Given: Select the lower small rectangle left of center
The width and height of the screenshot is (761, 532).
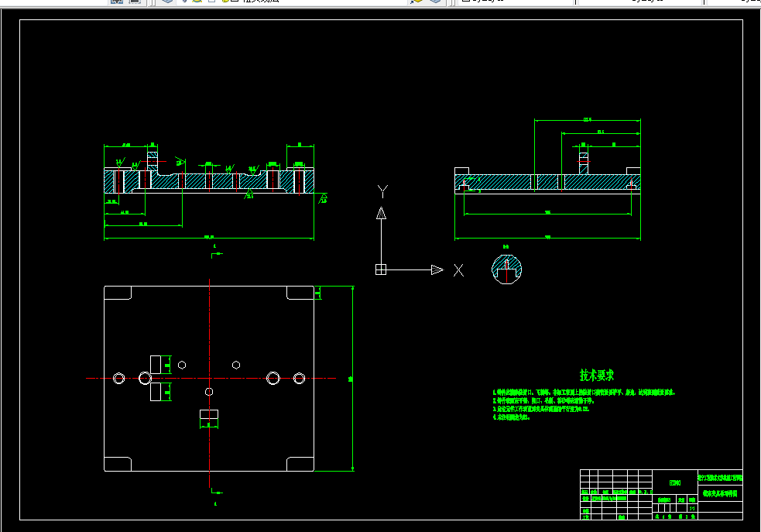Looking at the screenshot, I should [x=156, y=392].
